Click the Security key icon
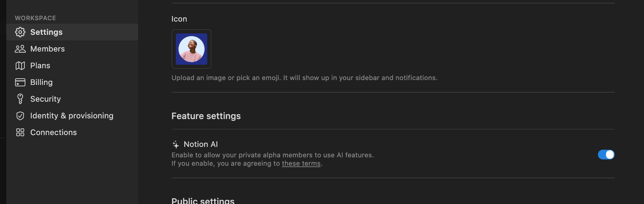 click(x=20, y=99)
